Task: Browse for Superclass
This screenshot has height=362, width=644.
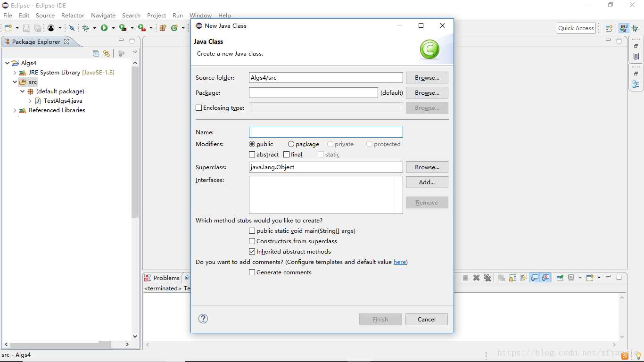Action: pyautogui.click(x=427, y=167)
